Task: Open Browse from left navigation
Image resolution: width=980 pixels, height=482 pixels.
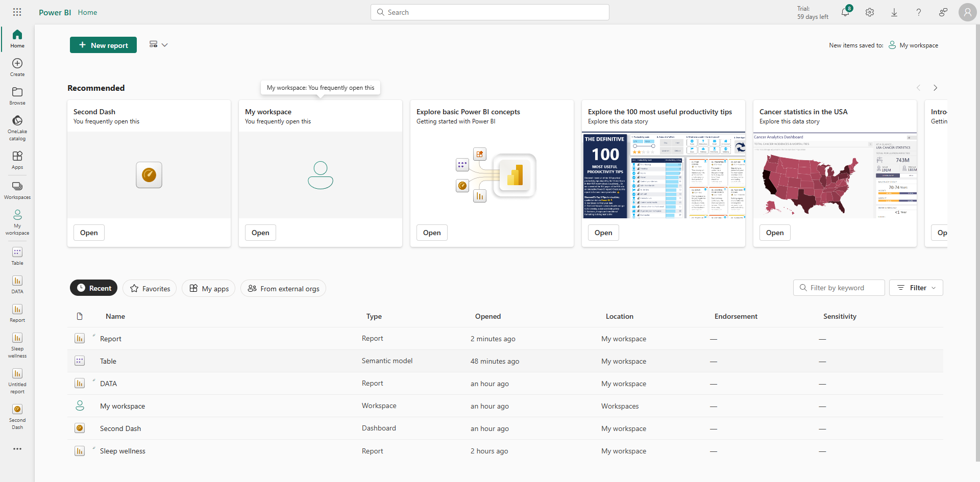Action: [x=17, y=95]
